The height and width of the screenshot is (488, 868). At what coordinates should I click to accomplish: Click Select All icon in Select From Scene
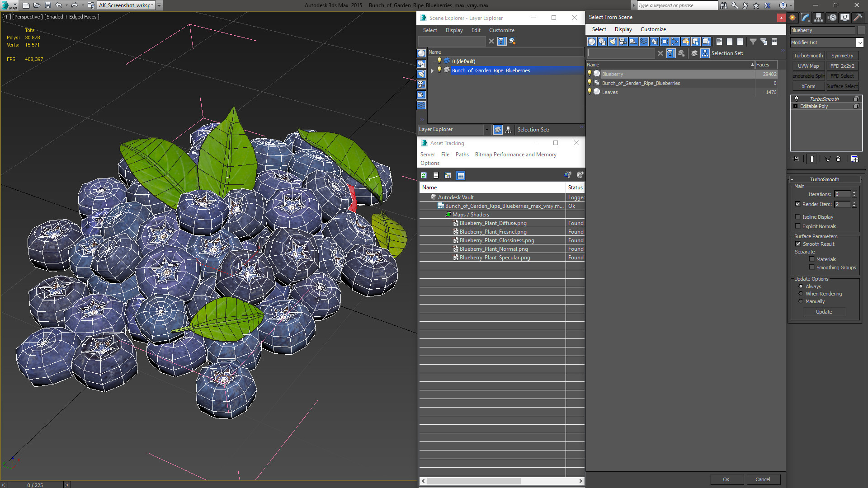tap(719, 42)
